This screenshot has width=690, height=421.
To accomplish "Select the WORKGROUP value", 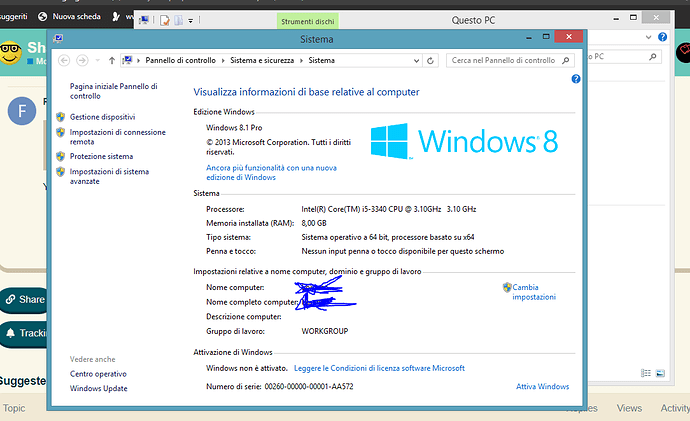I will click(x=325, y=331).
